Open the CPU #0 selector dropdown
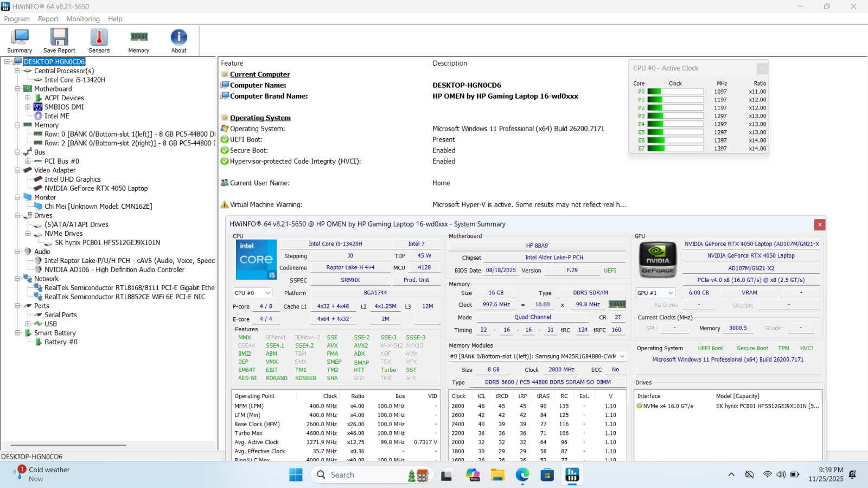The height and width of the screenshot is (488, 868). coord(252,293)
